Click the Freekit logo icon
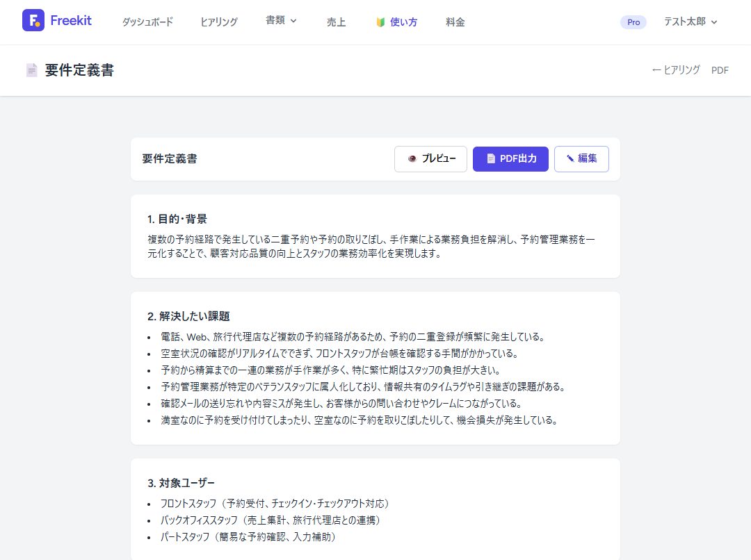751x560 pixels. click(x=33, y=20)
